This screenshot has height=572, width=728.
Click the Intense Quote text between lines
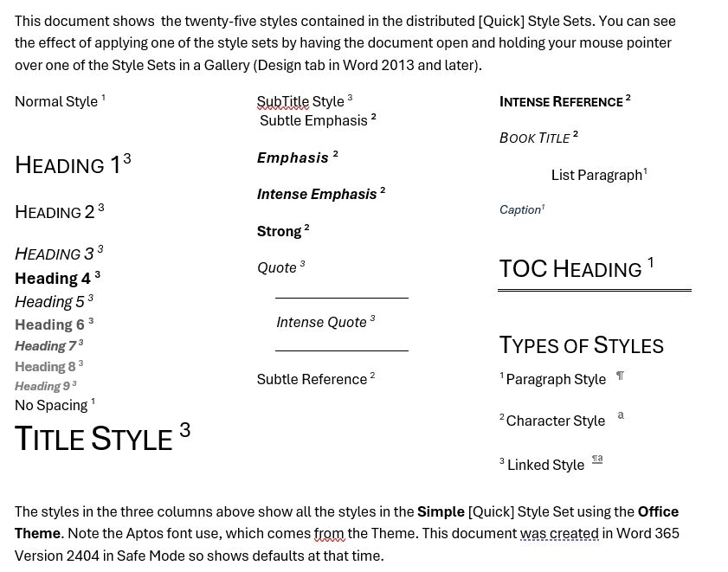[x=321, y=323]
